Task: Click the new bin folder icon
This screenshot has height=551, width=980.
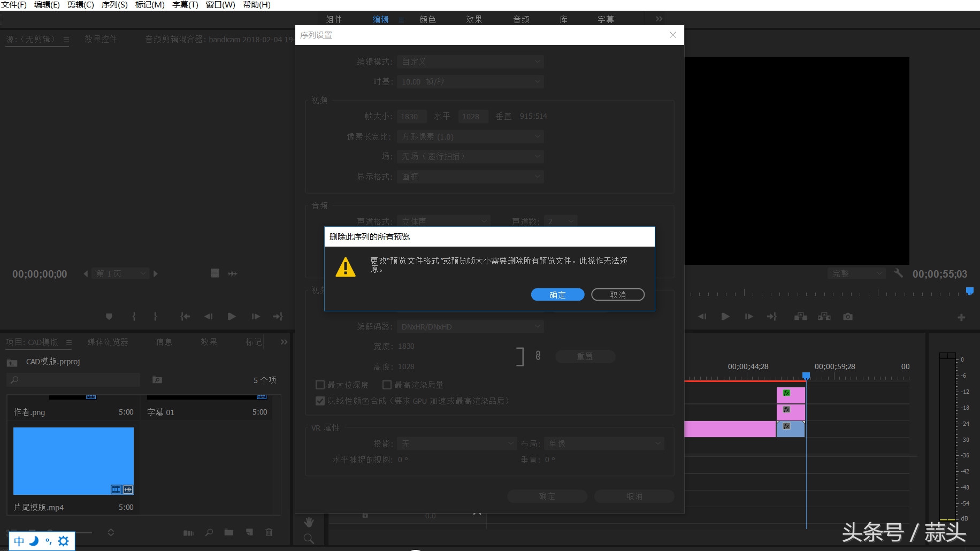Action: (229, 532)
